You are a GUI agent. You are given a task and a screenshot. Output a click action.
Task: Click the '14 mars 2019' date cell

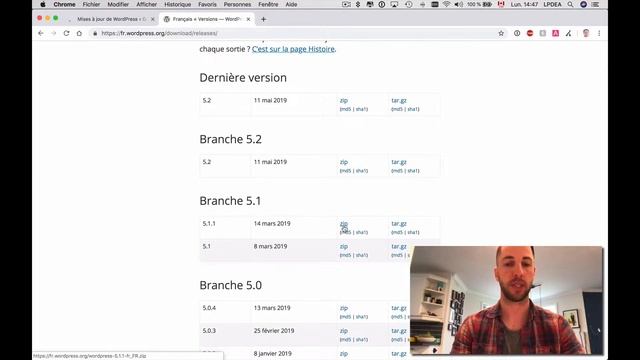[x=272, y=224]
